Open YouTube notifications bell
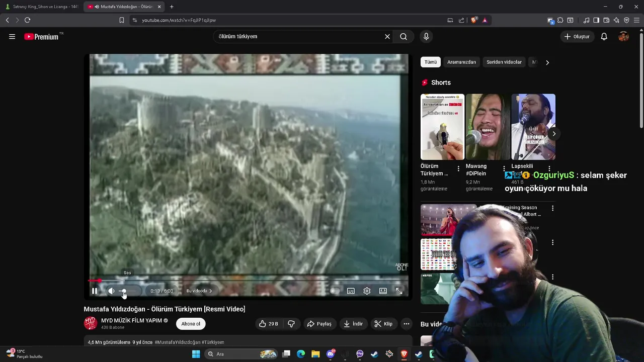The width and height of the screenshot is (644, 362). click(604, 36)
